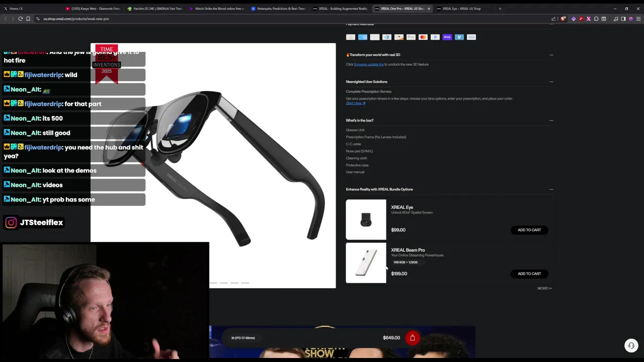Click the "C-C cable" box item
Screen dimensions: 644x362
pos(353,144)
